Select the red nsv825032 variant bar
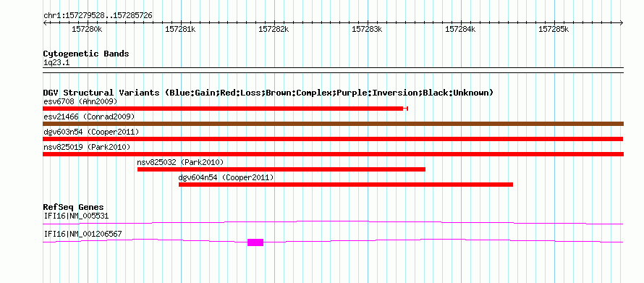This screenshot has height=283, width=644. pyautogui.click(x=281, y=169)
